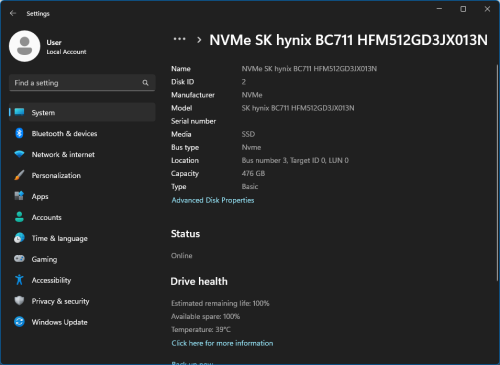Image resolution: width=500 pixels, height=365 pixels.
Task: Select Gaming category
Action: click(x=82, y=259)
